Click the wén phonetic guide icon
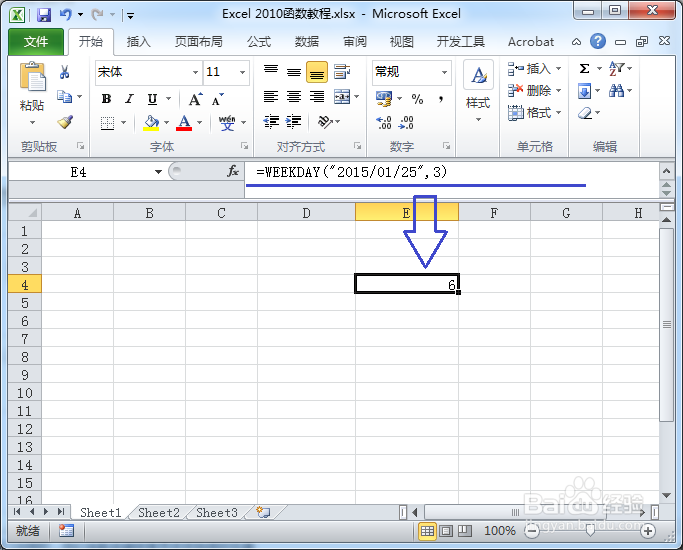This screenshot has height=550, width=683. 227,122
